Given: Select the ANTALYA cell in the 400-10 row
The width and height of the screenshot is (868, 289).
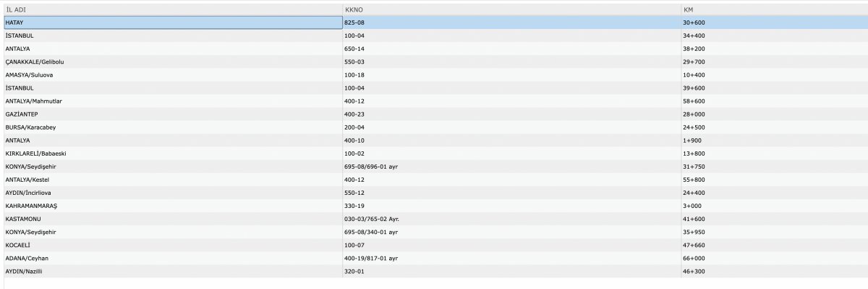Looking at the screenshot, I should coord(172,140).
